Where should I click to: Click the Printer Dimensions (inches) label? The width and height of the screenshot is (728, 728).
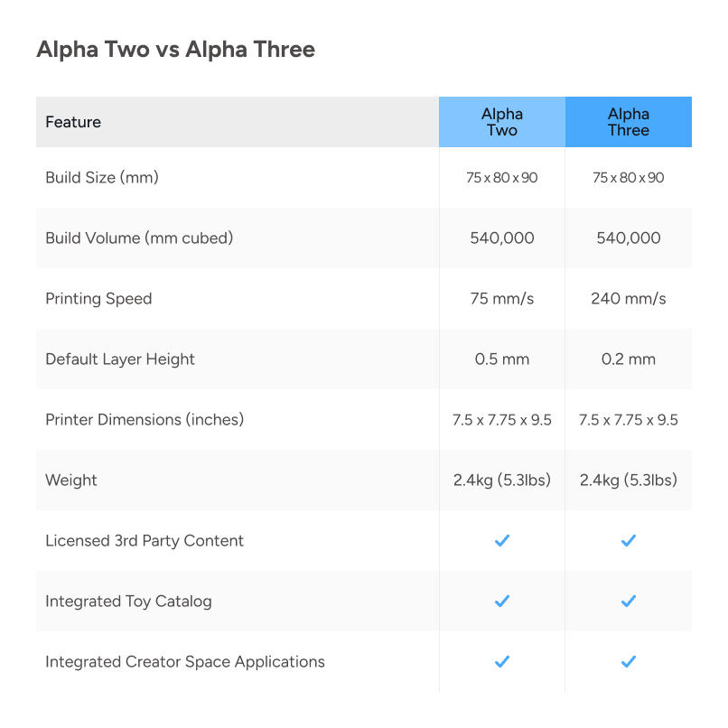[145, 419]
